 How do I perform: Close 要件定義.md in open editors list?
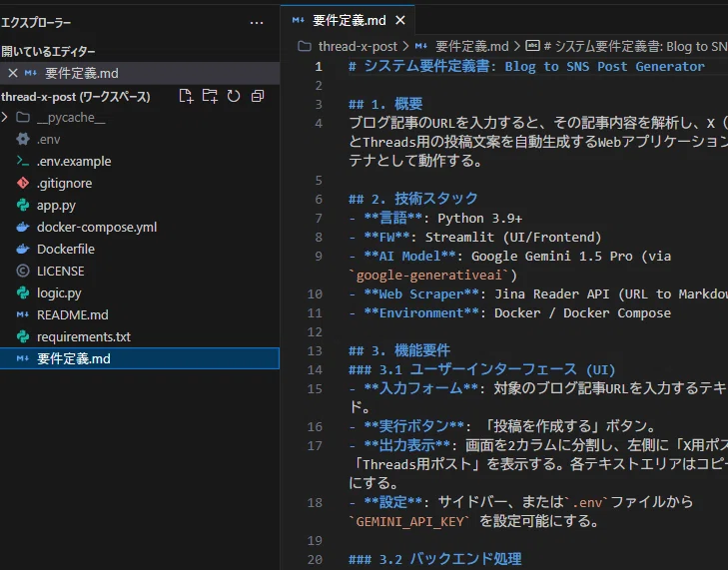pyautogui.click(x=13, y=73)
